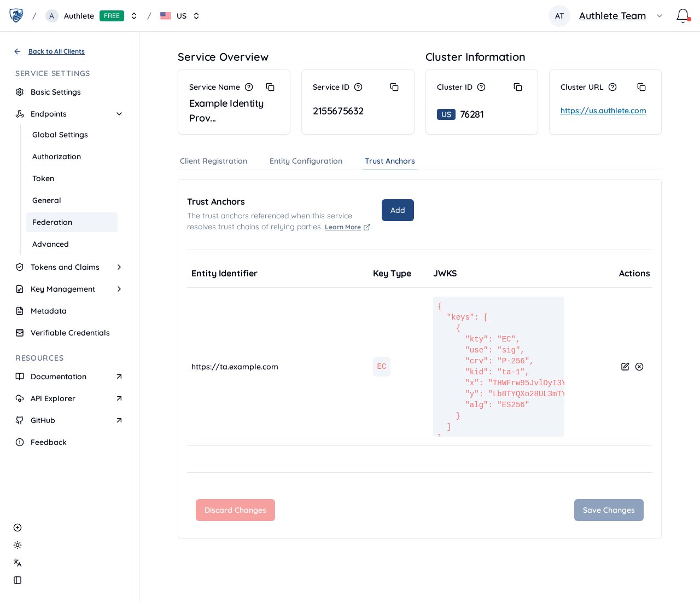Select the Trust Anchors tab

[390, 161]
